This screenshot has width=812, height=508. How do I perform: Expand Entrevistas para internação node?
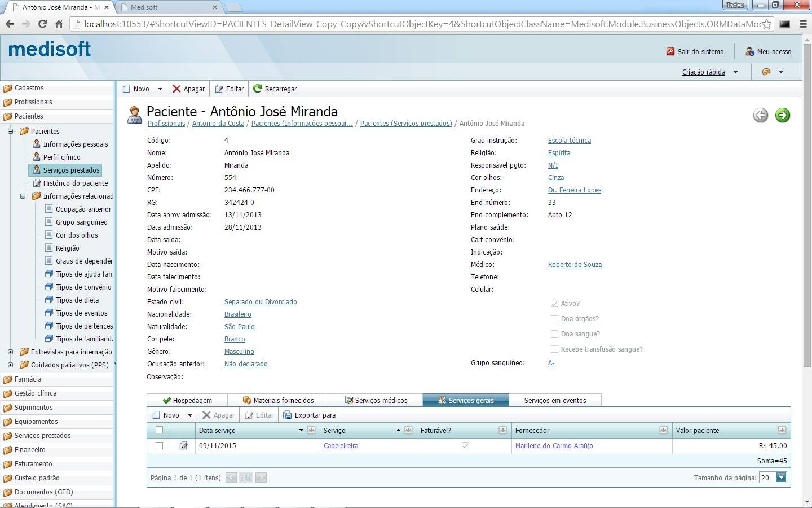(10, 352)
